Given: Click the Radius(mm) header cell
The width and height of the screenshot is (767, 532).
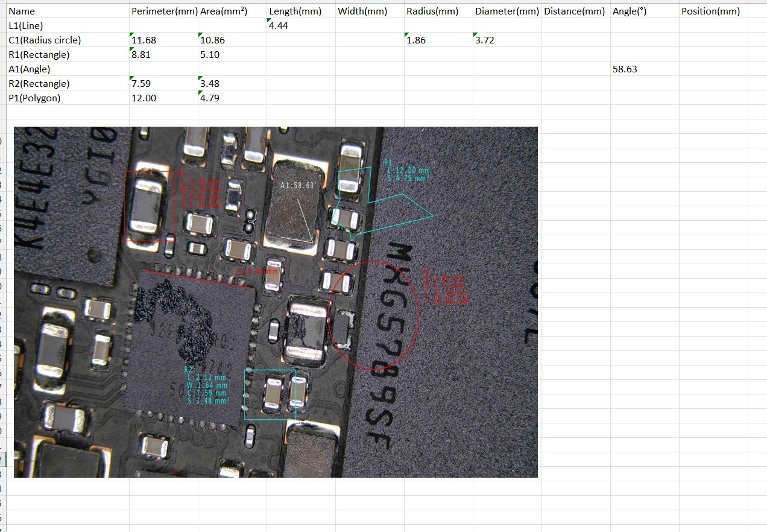Looking at the screenshot, I should pos(438,11).
